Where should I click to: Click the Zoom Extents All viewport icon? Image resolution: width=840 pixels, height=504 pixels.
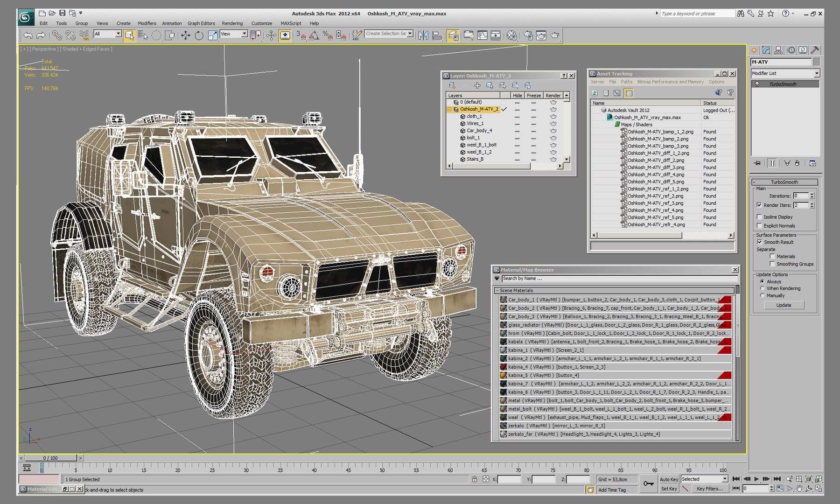tap(818, 479)
